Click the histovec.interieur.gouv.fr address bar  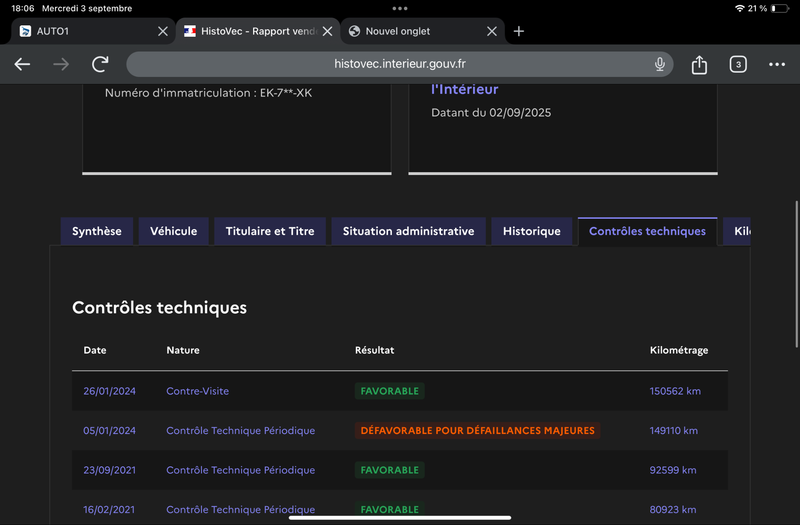[x=399, y=64]
